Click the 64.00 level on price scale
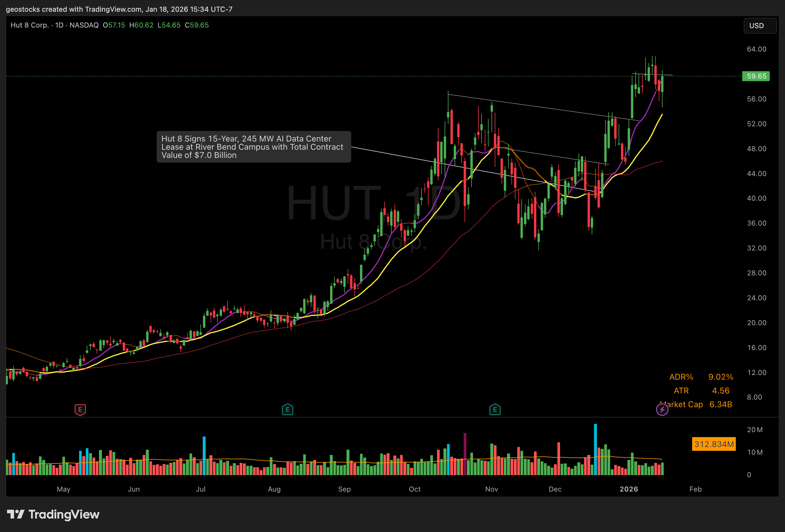 click(x=756, y=49)
